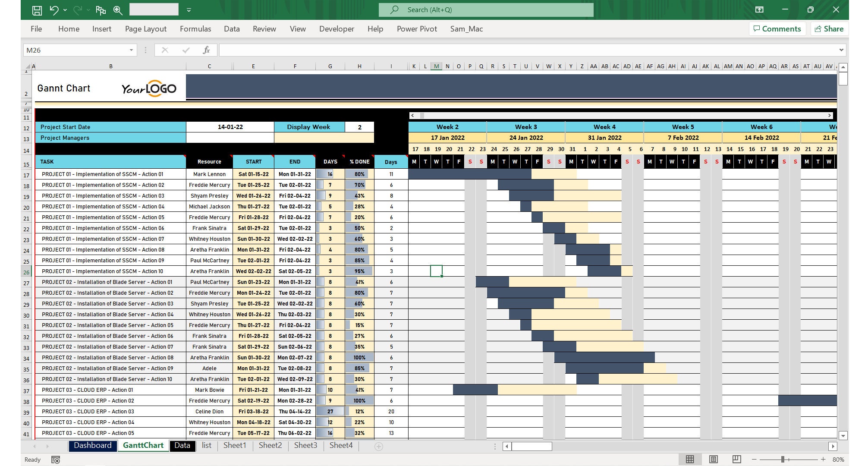Open the Undo history dropdown arrow
This screenshot has height=466, width=868.
65,9
